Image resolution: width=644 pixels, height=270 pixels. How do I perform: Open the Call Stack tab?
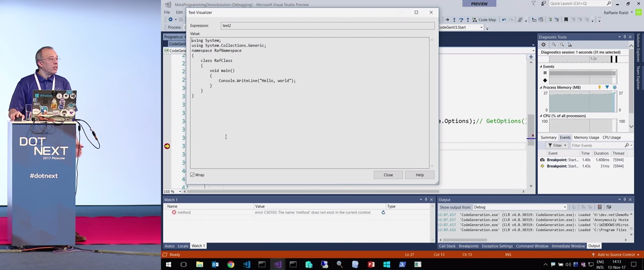[447, 246]
